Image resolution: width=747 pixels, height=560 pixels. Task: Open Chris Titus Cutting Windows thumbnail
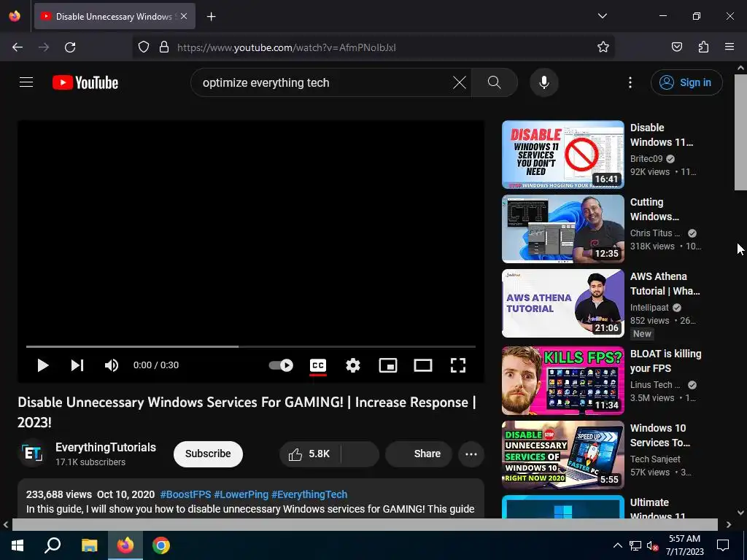562,229
